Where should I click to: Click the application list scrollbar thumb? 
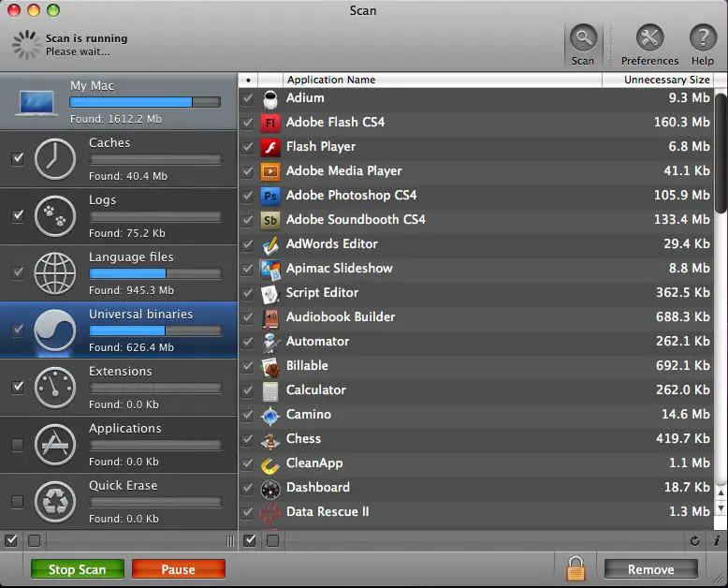[x=721, y=153]
